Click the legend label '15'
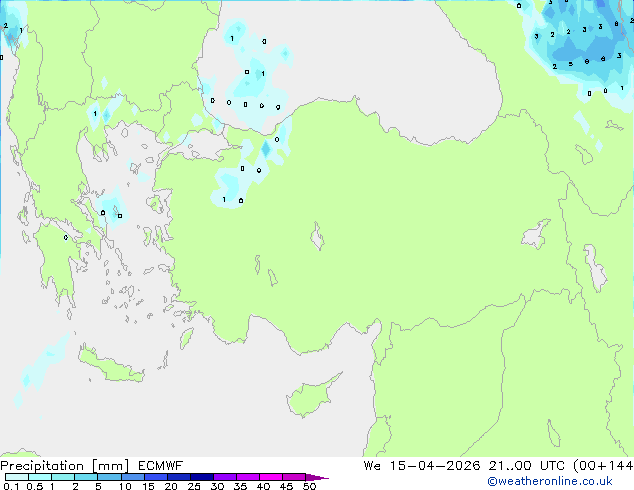The width and height of the screenshot is (634, 490). pyautogui.click(x=148, y=486)
